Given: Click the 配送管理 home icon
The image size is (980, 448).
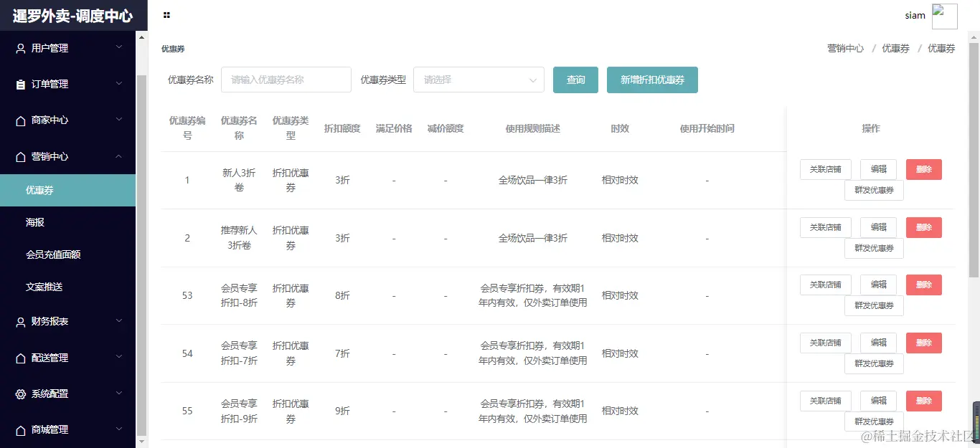Looking at the screenshot, I should click(20, 358).
